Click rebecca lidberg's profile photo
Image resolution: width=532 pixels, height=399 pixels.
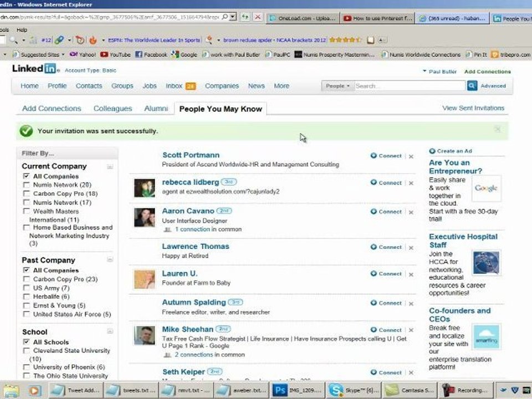[145, 188]
